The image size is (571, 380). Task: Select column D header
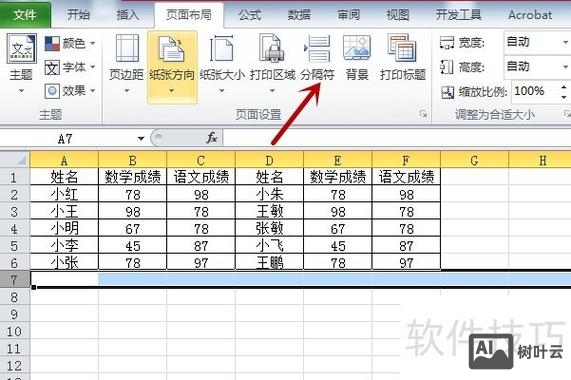click(269, 160)
